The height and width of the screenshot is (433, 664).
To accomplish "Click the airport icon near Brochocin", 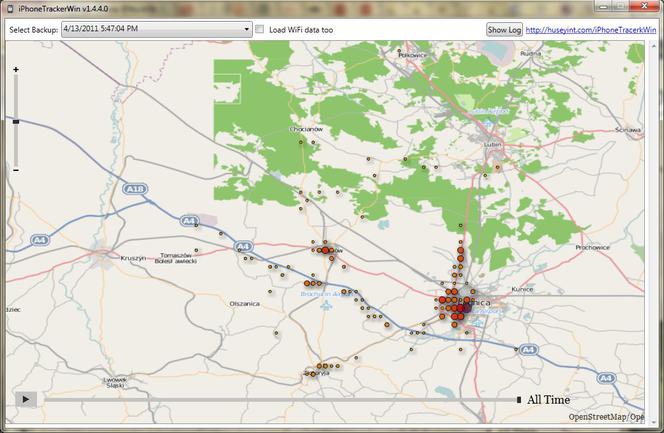I will click(x=326, y=305).
